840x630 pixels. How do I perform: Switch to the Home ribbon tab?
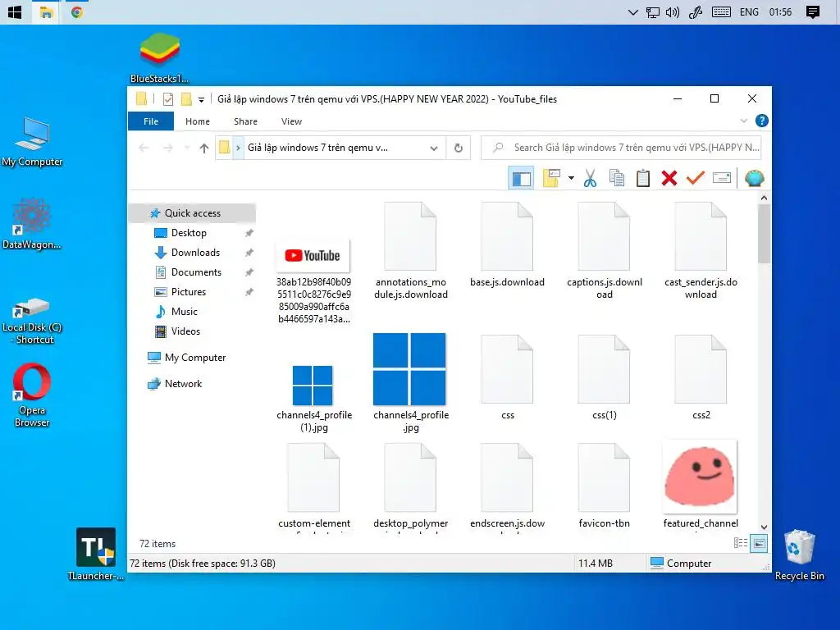[x=198, y=121]
